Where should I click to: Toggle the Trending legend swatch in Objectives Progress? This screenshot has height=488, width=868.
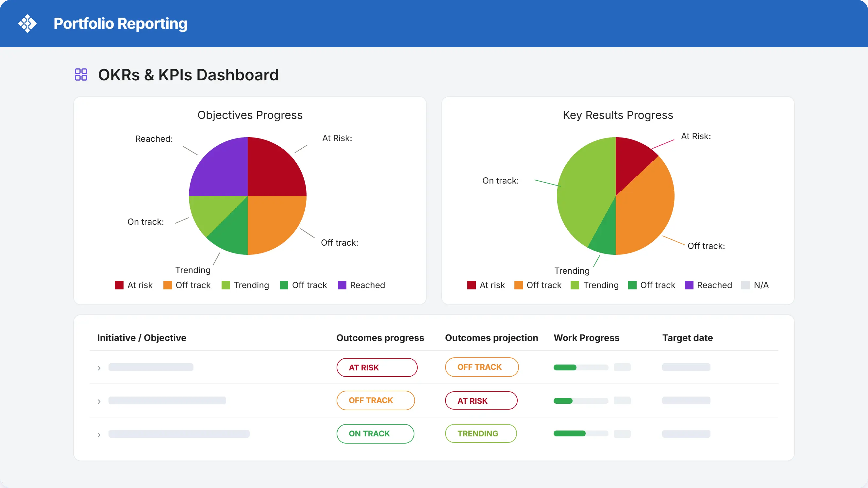click(x=226, y=285)
